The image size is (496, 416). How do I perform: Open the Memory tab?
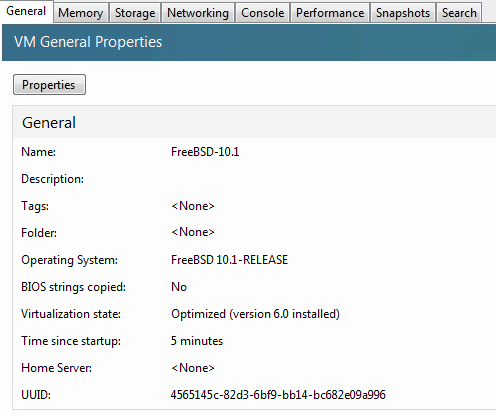(81, 13)
